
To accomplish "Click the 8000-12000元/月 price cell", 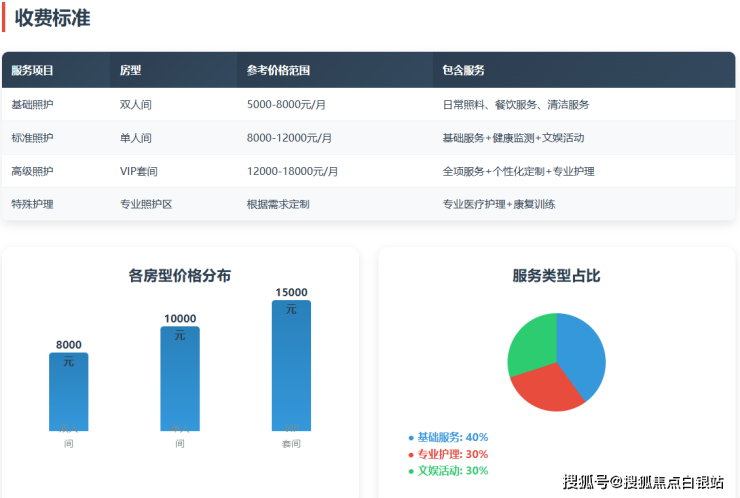I will tap(289, 138).
